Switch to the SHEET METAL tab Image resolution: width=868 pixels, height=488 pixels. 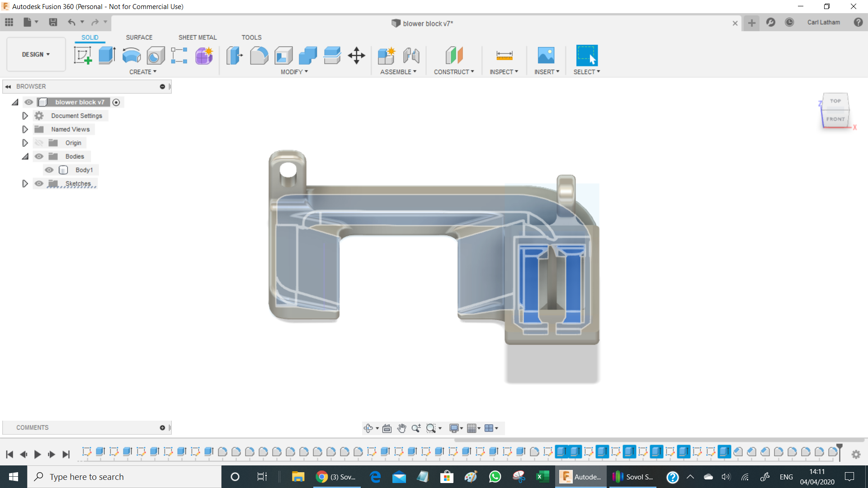[x=198, y=38]
